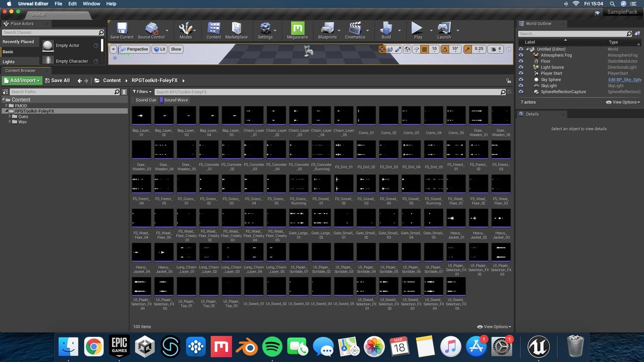Click the Save All button
Screen dimensions: 644x362
click(57, 80)
